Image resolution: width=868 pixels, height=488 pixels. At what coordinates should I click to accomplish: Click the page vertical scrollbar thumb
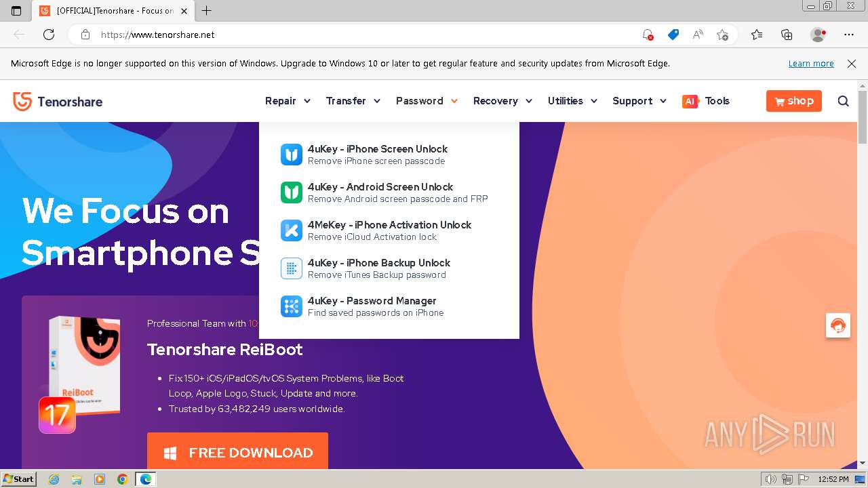coord(863,117)
